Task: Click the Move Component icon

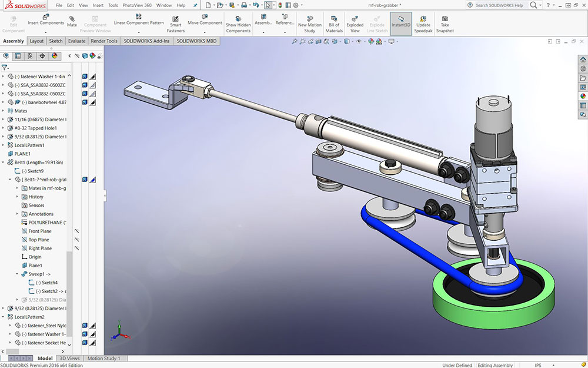Action: tap(205, 17)
